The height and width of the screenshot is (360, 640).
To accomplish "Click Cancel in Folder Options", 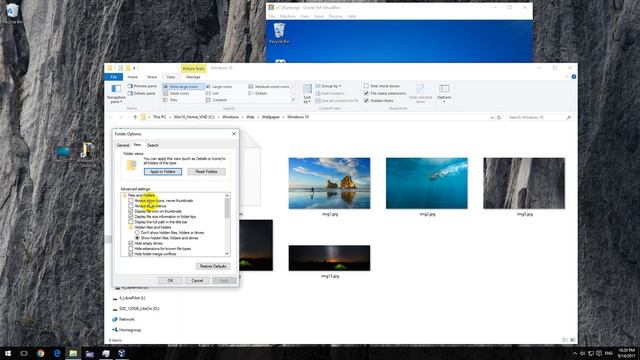I will (x=197, y=280).
